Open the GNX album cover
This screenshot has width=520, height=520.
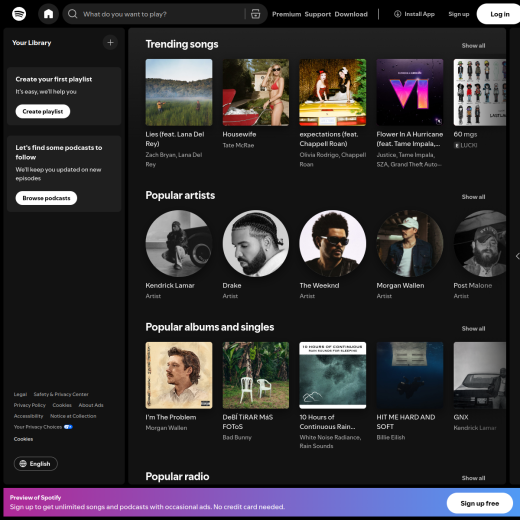coord(480,375)
